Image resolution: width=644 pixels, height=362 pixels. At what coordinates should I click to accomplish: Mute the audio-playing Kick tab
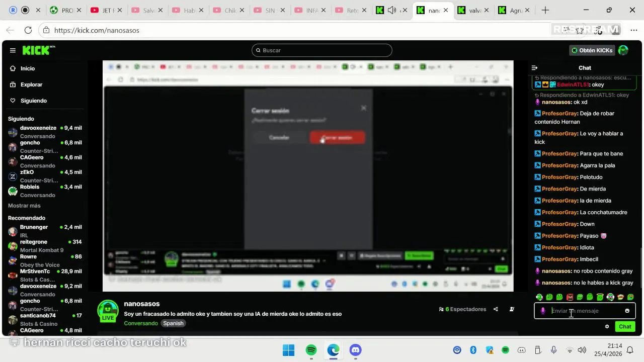pyautogui.click(x=392, y=10)
